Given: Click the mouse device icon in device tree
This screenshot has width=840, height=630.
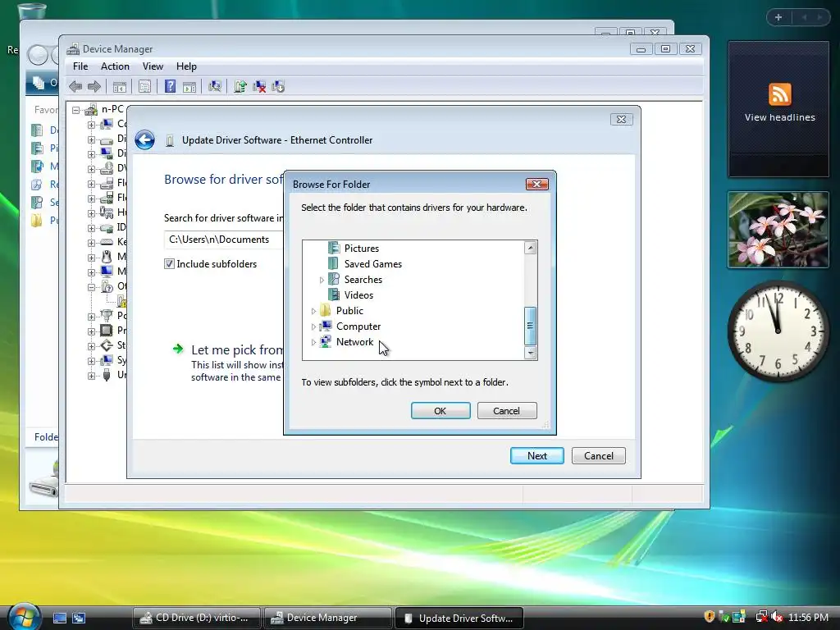Looking at the screenshot, I should point(107,257).
